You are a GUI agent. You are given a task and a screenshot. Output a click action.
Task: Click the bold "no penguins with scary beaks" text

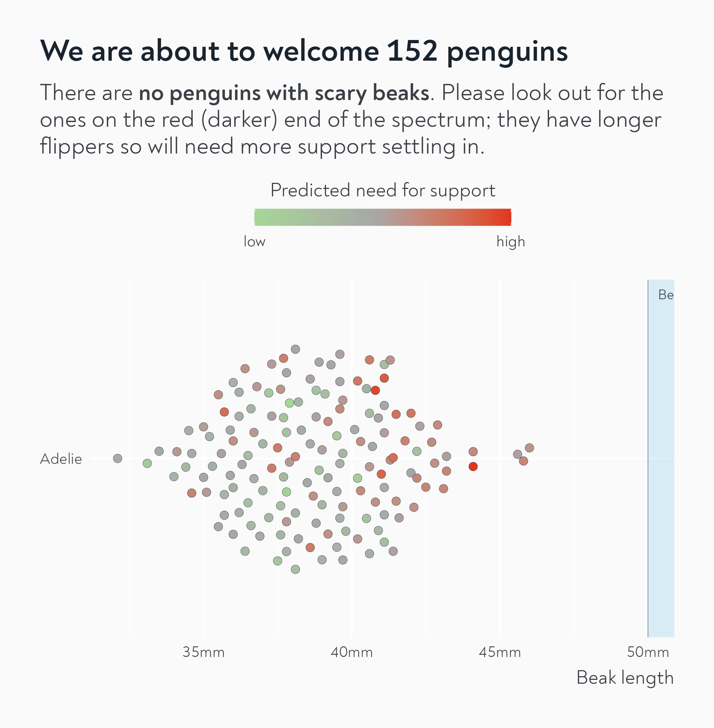coord(284,93)
